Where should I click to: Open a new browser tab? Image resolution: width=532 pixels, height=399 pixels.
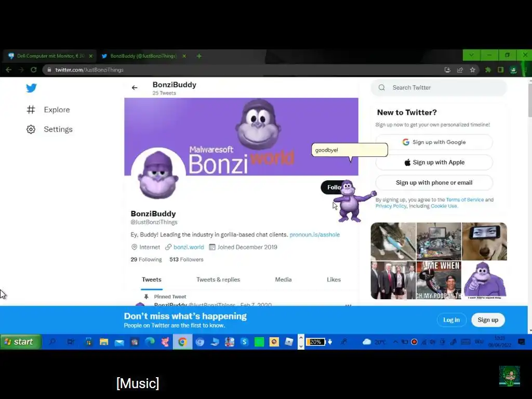click(199, 56)
